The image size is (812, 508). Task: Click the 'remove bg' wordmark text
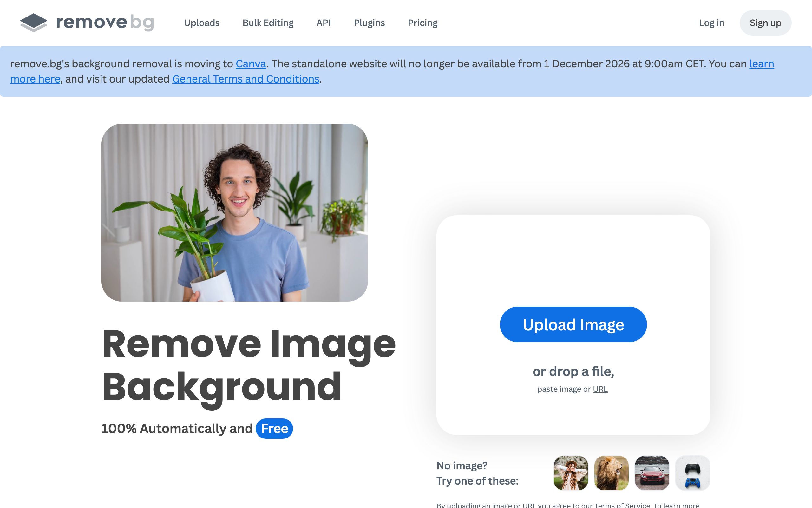(105, 23)
